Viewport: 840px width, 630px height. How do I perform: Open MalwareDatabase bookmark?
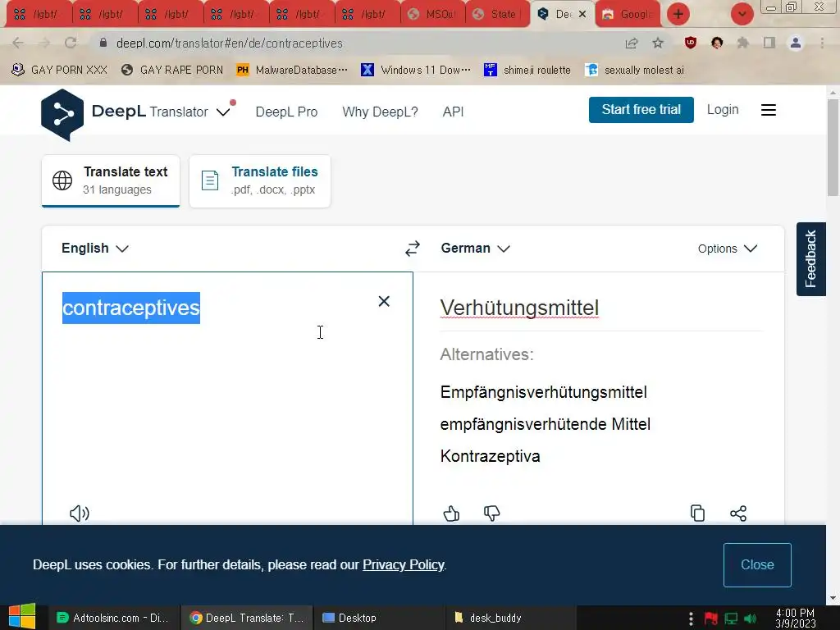[x=292, y=70]
